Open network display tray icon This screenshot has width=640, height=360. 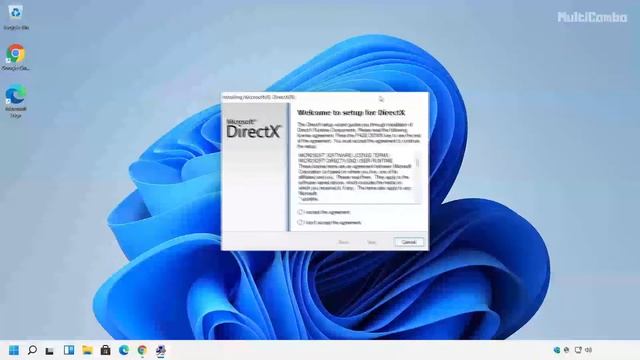pos(578,350)
